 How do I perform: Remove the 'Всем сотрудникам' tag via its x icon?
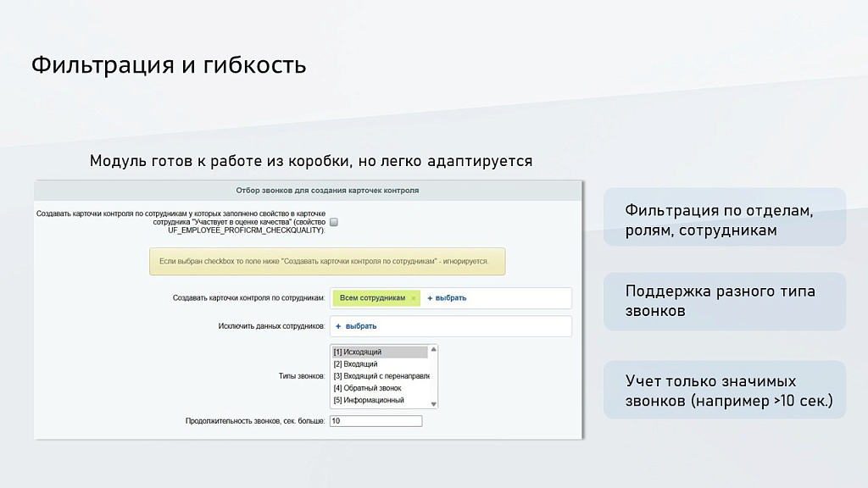click(413, 298)
